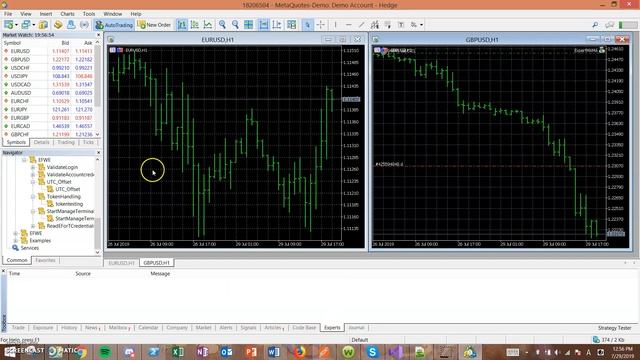Click the New Order button

point(154,25)
